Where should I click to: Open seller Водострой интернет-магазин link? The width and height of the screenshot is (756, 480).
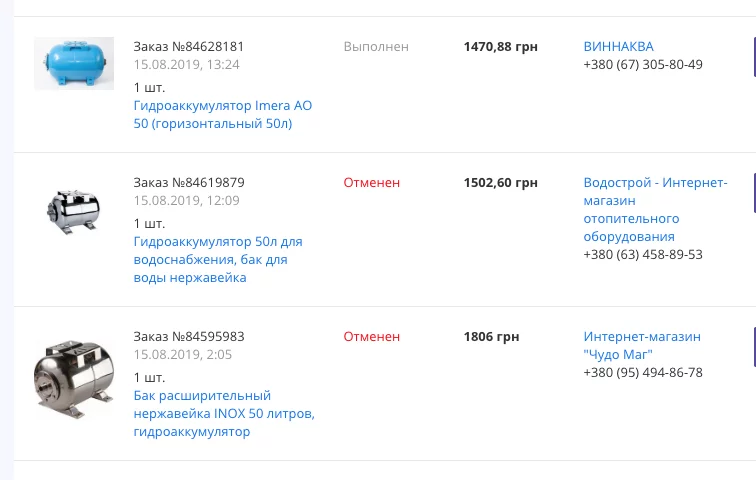(x=655, y=209)
